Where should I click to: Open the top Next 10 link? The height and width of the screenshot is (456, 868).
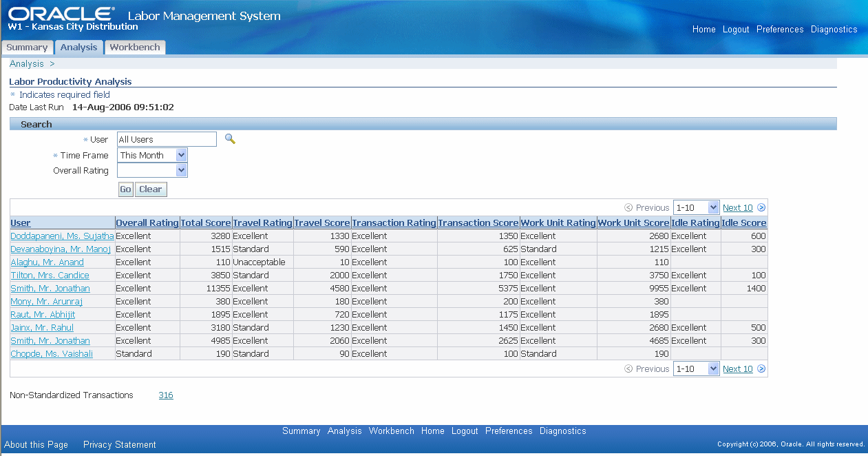[x=737, y=208]
